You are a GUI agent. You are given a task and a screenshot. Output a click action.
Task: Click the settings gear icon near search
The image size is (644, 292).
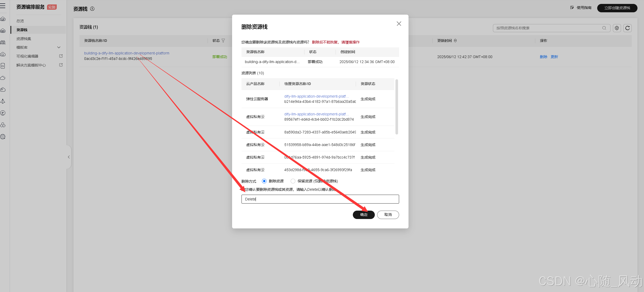(x=617, y=28)
